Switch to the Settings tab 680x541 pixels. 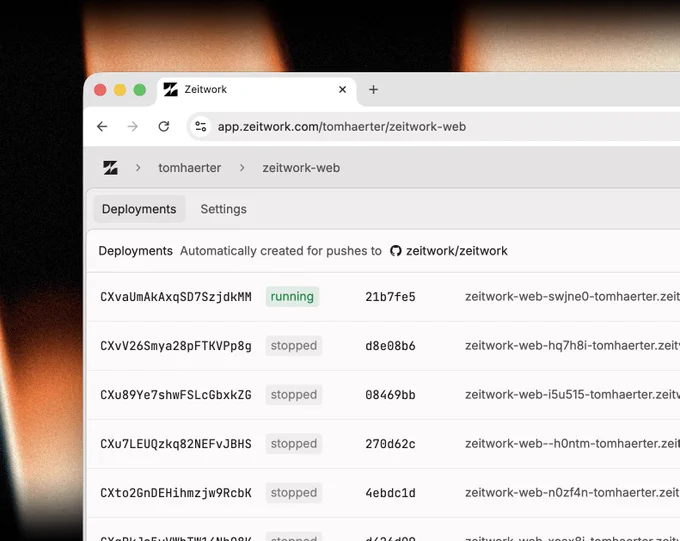point(223,209)
